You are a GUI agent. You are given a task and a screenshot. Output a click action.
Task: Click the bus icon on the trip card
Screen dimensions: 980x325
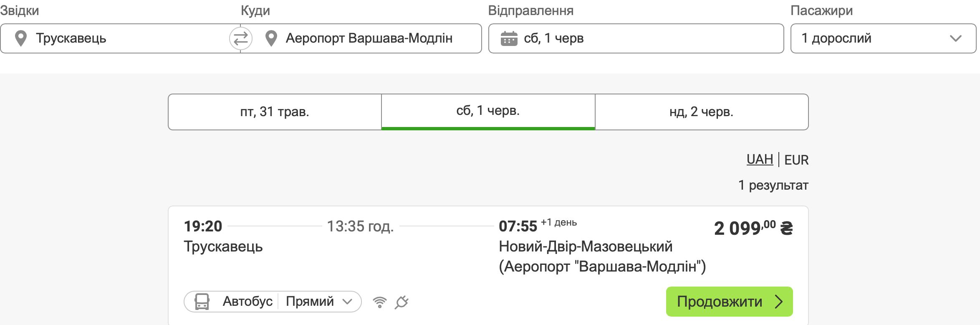pyautogui.click(x=202, y=302)
